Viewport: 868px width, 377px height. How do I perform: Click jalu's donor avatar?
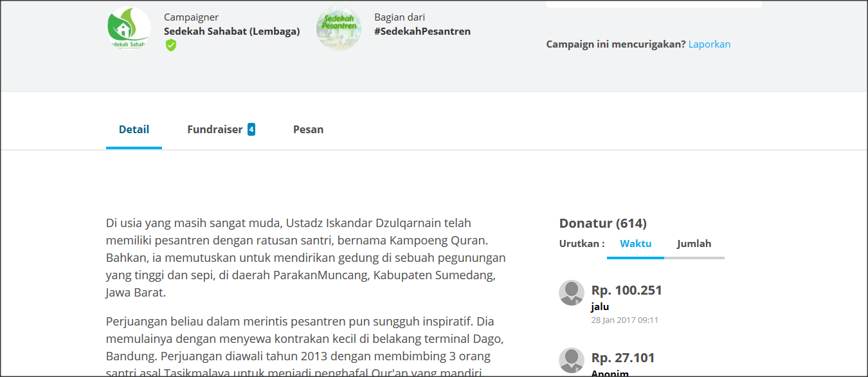(572, 293)
